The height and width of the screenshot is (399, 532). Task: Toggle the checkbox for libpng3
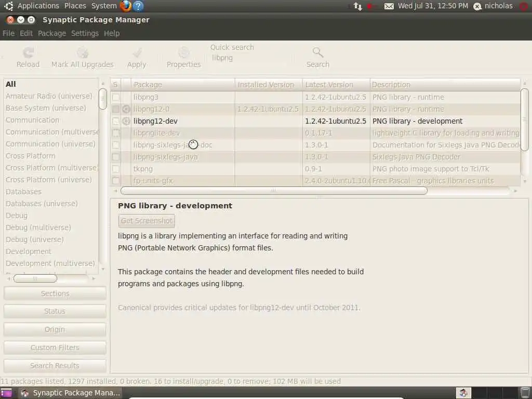tap(116, 97)
